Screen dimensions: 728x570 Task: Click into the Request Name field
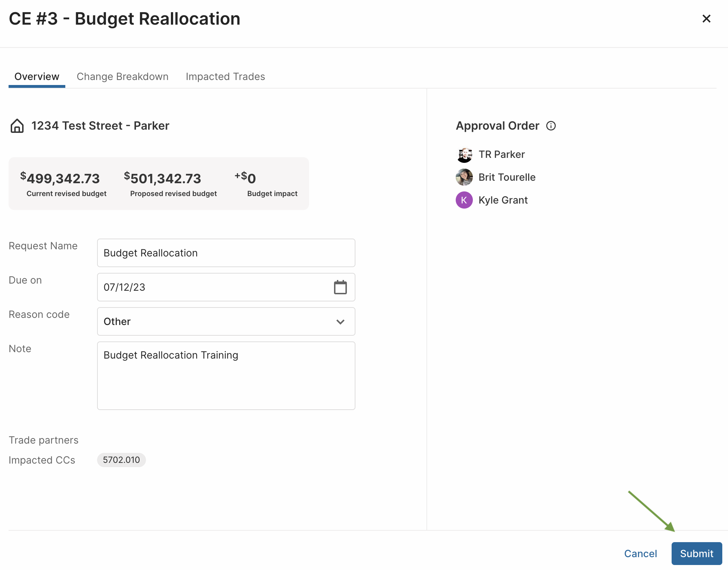point(226,253)
